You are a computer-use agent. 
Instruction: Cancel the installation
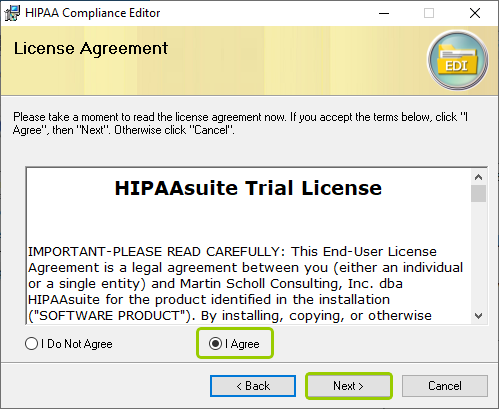coord(445,386)
